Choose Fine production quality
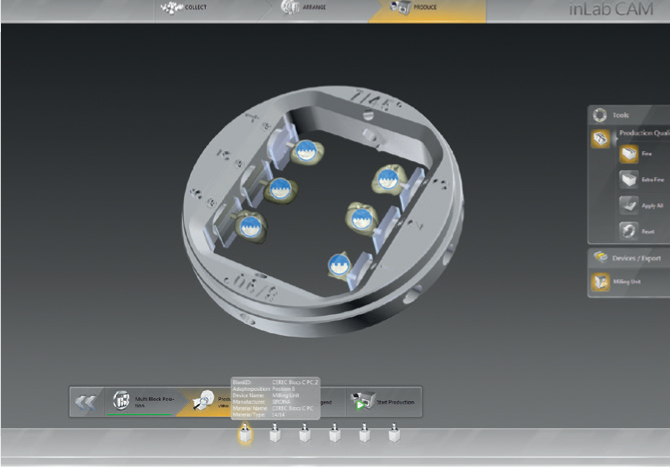 (630, 155)
